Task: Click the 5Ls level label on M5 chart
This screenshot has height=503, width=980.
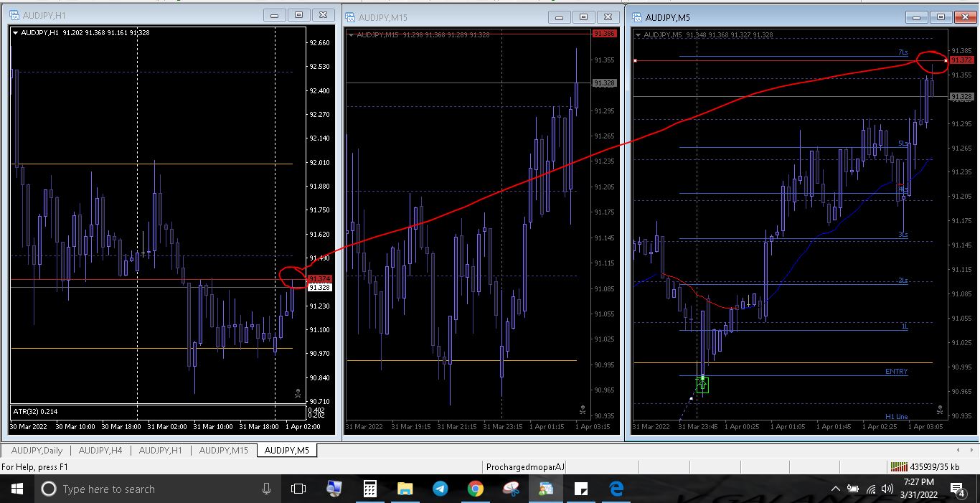Action: [903, 144]
